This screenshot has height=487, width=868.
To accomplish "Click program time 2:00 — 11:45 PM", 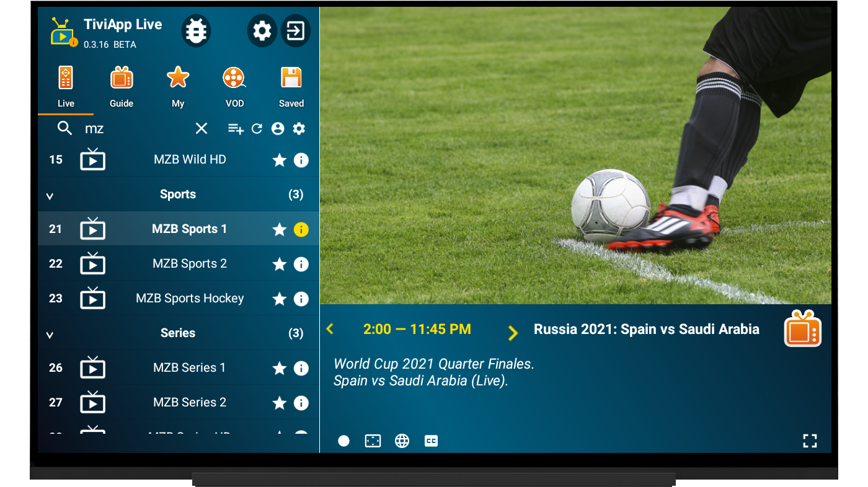I will [417, 329].
